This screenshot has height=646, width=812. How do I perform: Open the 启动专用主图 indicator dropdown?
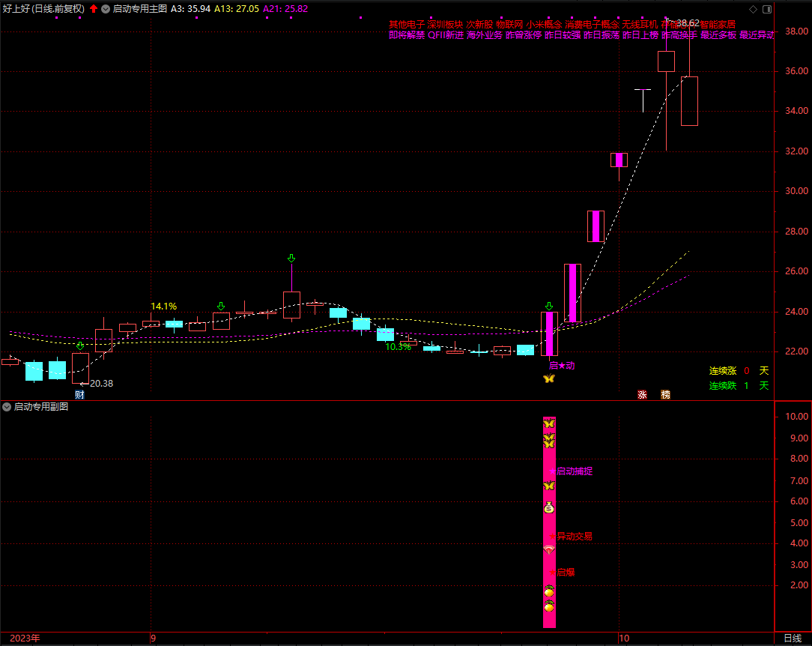[x=106, y=9]
